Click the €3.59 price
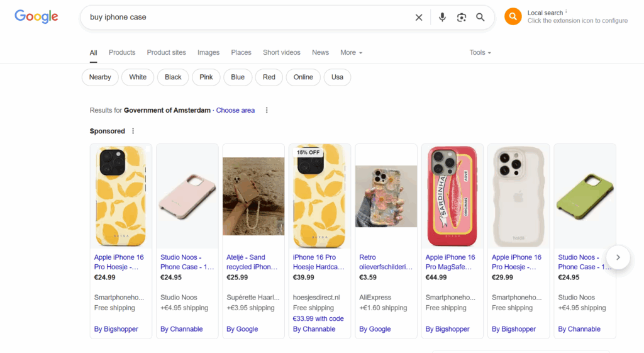This screenshot has width=644, height=353. [x=368, y=277]
